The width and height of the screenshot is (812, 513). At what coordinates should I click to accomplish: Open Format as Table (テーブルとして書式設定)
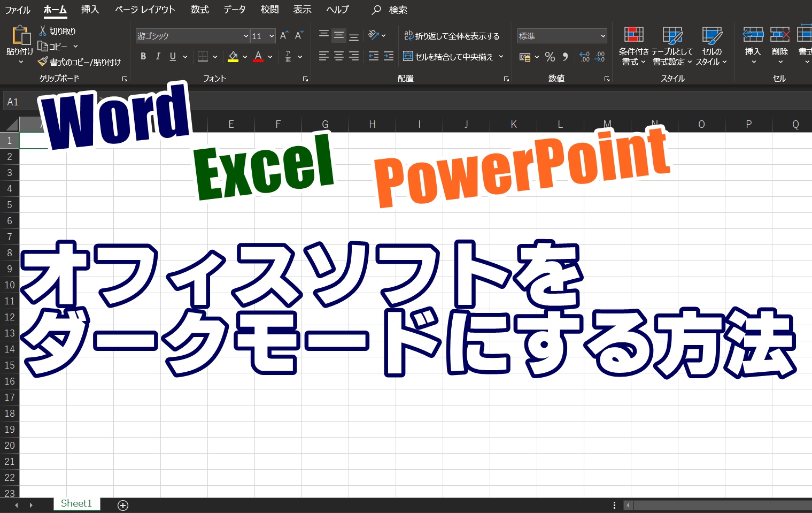tap(672, 46)
